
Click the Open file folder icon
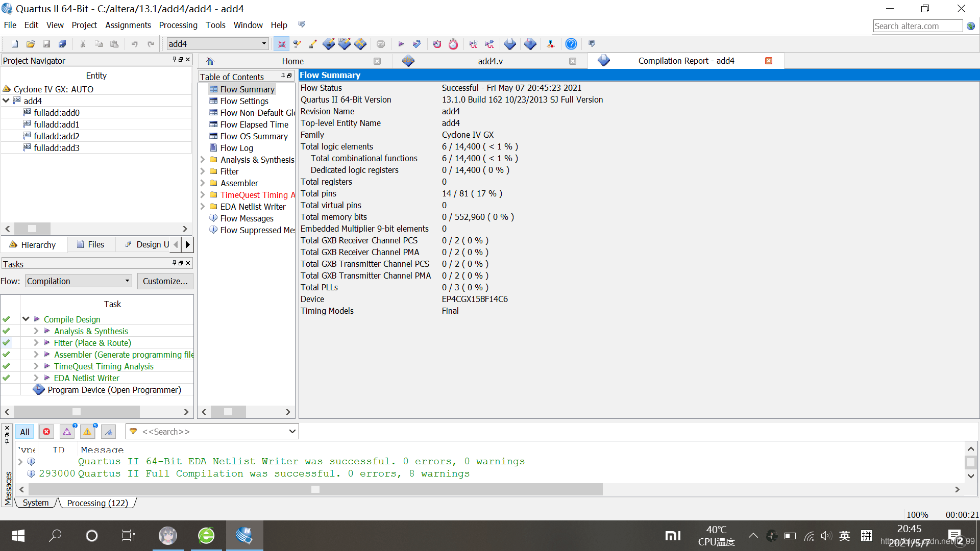(31, 44)
